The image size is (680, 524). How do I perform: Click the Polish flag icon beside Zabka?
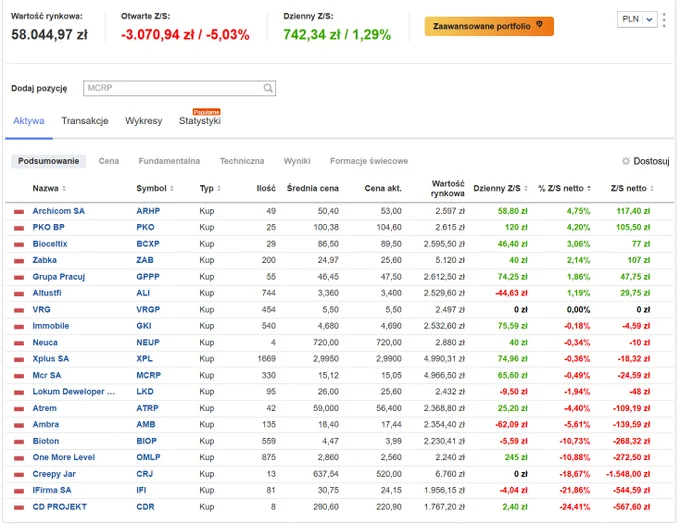pyautogui.click(x=19, y=261)
